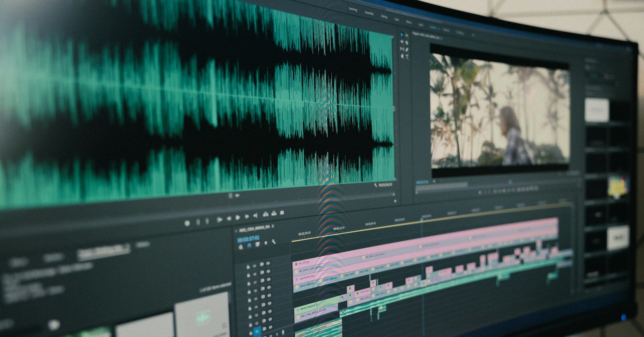644x337 pixels.
Task: Click the Drag Audio Only icon
Action: click(x=237, y=195)
